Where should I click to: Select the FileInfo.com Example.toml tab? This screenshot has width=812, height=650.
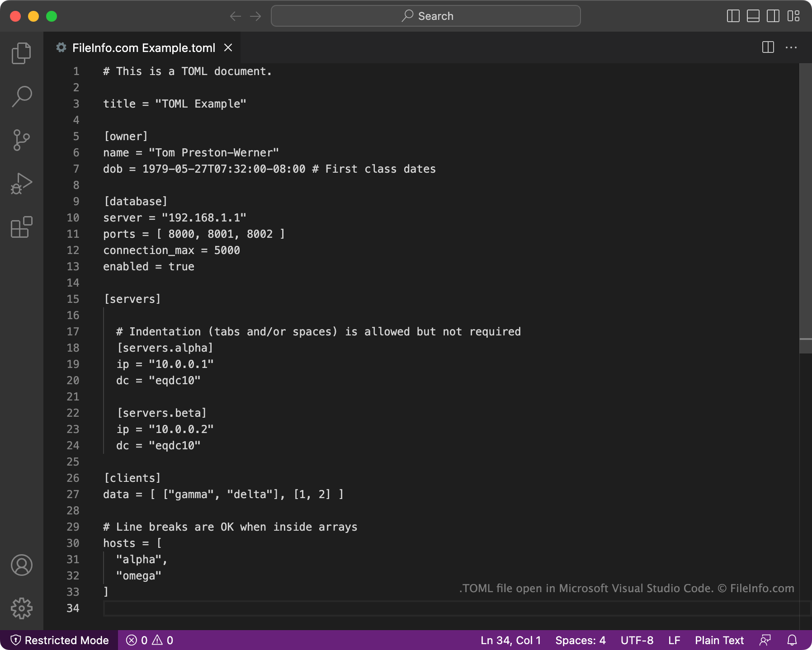[x=143, y=47]
